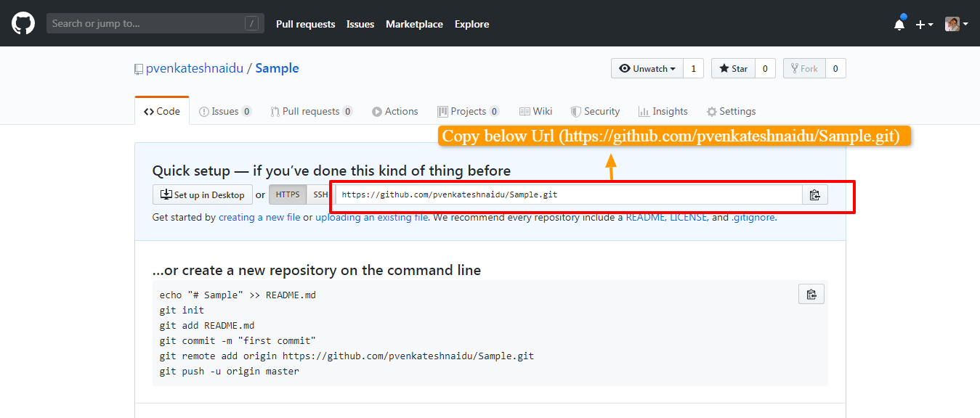
Task: Click the Set up in Desktop button
Action: pos(202,194)
